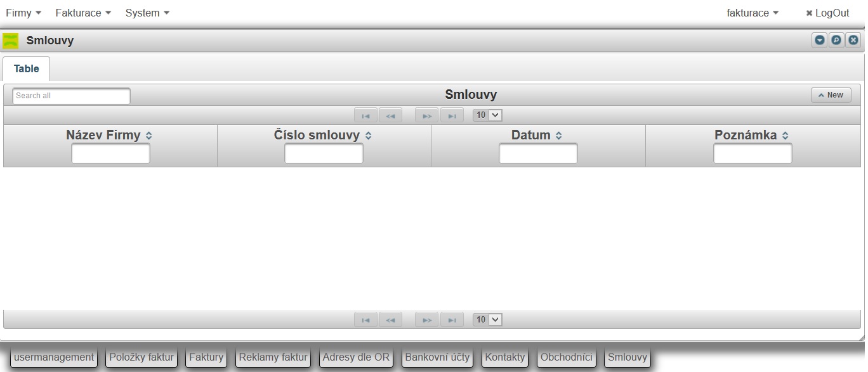Click the LogOut link
The height and width of the screenshot is (372, 868).
[x=827, y=13]
